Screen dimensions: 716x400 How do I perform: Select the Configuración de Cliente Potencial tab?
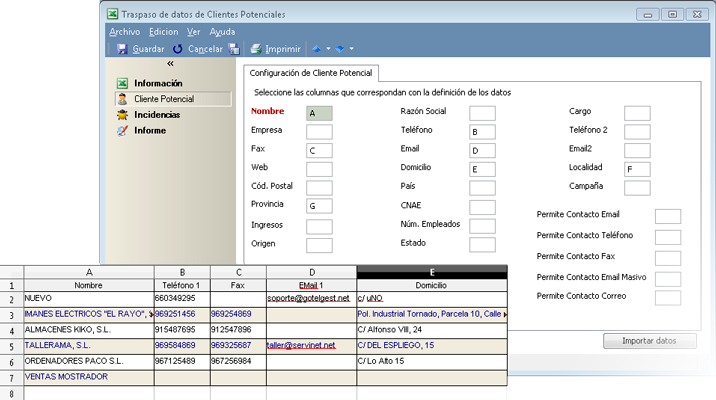pos(311,73)
